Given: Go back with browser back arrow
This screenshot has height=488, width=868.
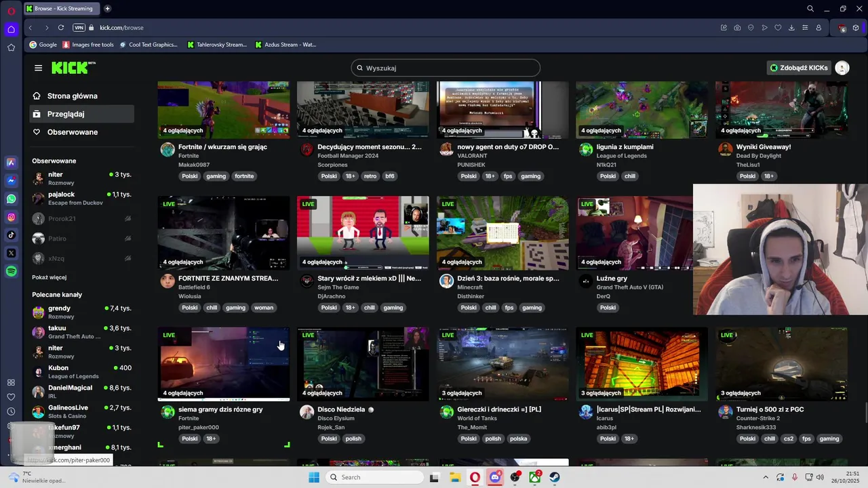Looking at the screenshot, I should 31,28.
